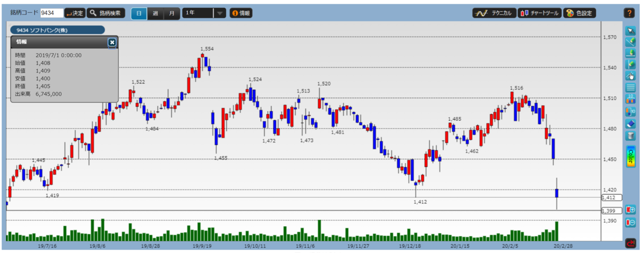The width and height of the screenshot is (644, 253).
Task: Click the 1,419 low price label
Action: (52, 196)
